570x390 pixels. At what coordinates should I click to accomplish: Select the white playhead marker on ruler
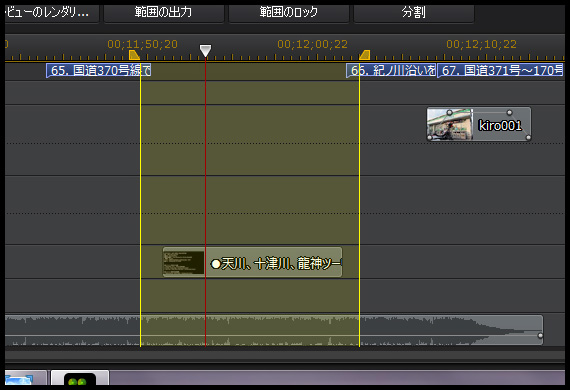[x=205, y=51]
